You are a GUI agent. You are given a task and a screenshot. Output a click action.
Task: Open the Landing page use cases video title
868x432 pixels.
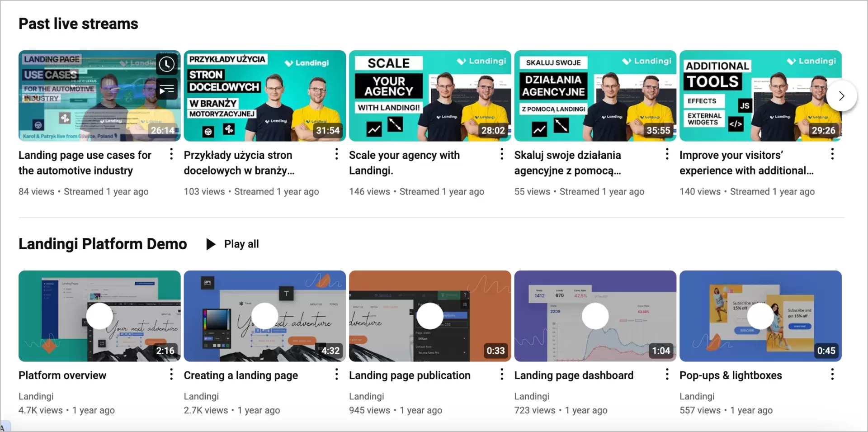85,162
